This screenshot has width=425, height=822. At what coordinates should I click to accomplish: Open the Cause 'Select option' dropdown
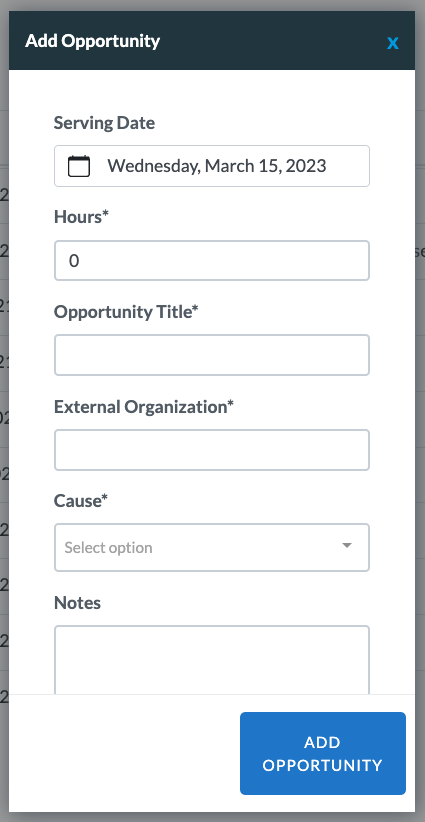[212, 547]
